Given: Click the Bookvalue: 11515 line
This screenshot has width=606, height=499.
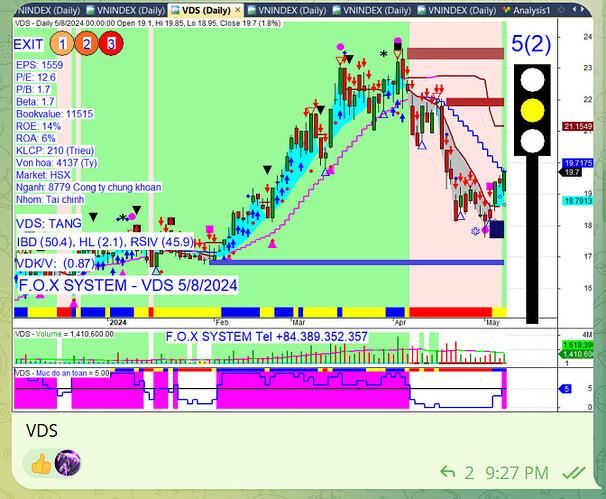Looking at the screenshot, I should pyautogui.click(x=54, y=114).
